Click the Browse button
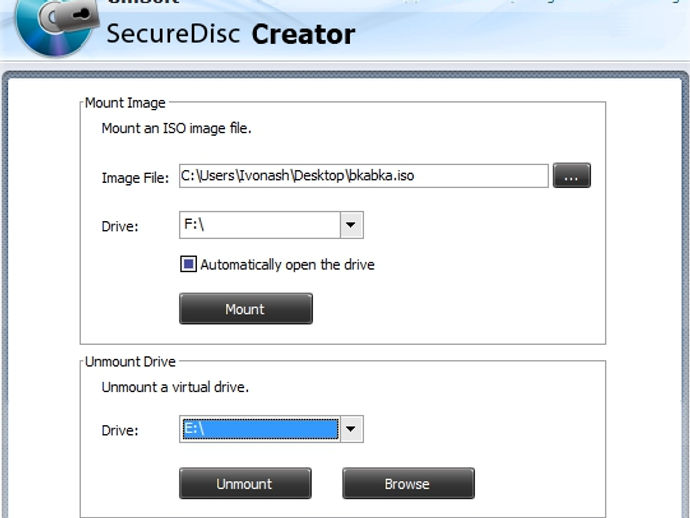Screen dimensions: 690x518 click(408, 484)
